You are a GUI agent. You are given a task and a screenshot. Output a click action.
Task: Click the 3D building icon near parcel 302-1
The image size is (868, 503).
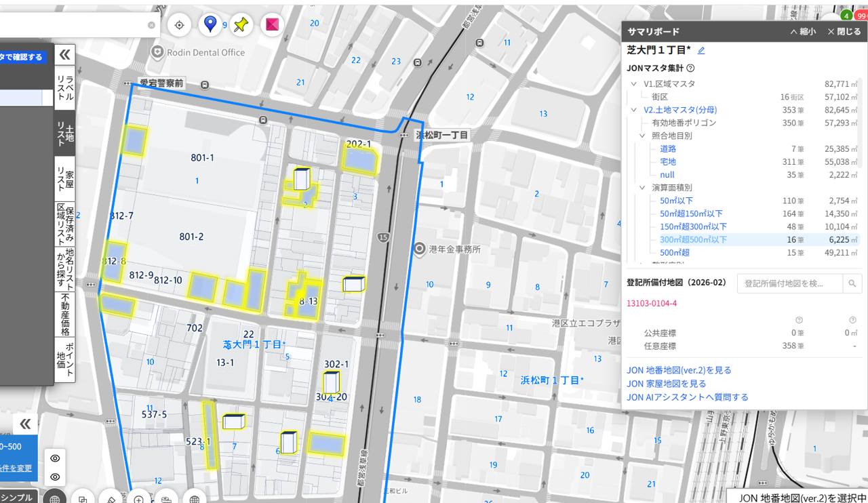(x=330, y=383)
